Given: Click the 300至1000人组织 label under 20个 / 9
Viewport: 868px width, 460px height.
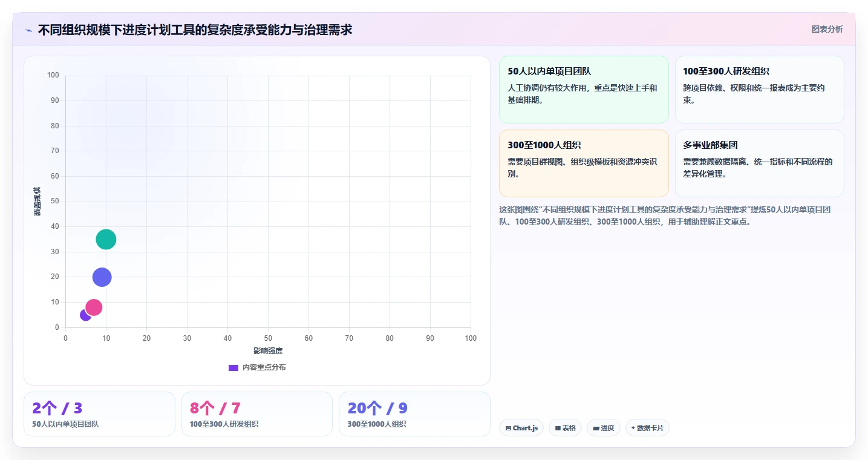Looking at the screenshot, I should (377, 424).
